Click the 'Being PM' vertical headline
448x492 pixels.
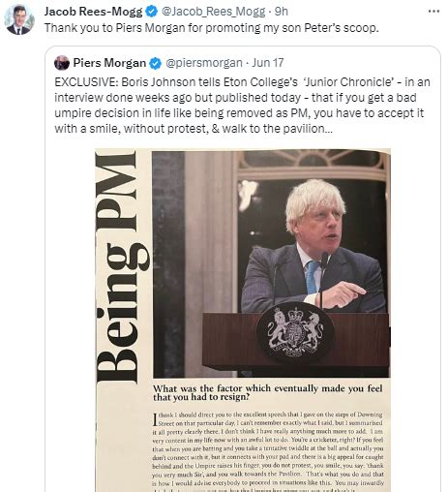pos(122,266)
